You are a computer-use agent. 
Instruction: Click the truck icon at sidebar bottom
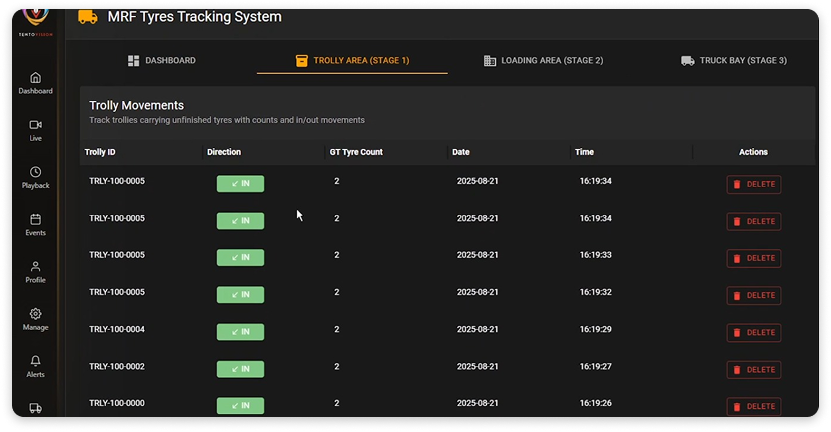click(x=35, y=408)
